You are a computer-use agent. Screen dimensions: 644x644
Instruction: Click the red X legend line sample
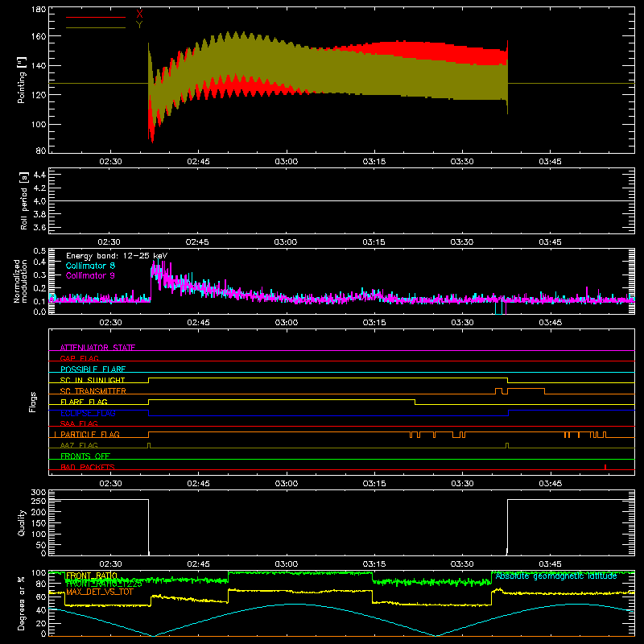click(96, 17)
